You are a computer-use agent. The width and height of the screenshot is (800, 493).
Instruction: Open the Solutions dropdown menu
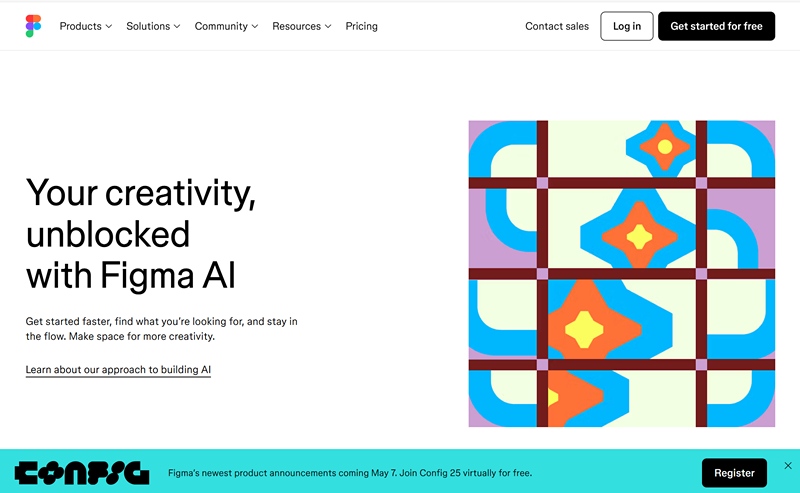pyautogui.click(x=153, y=26)
